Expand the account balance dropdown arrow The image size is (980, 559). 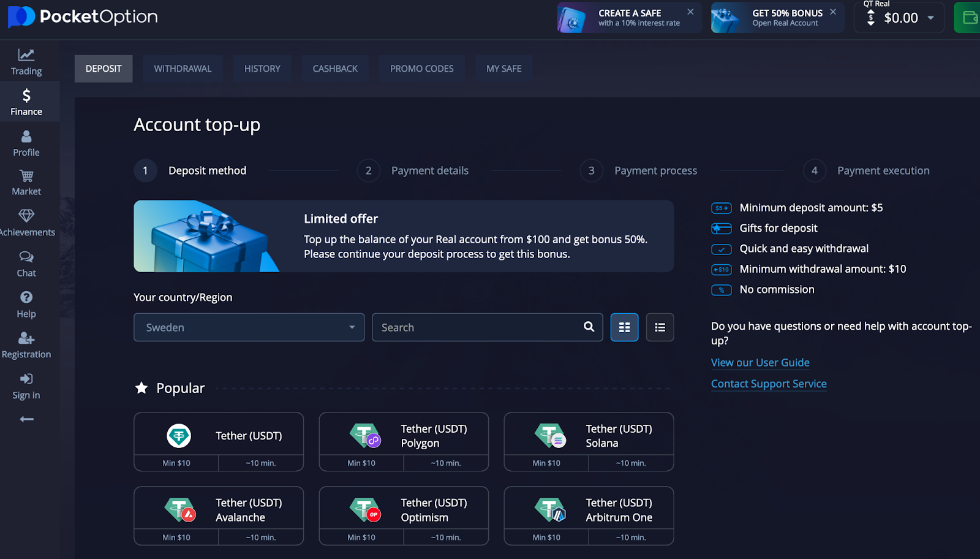click(x=930, y=18)
